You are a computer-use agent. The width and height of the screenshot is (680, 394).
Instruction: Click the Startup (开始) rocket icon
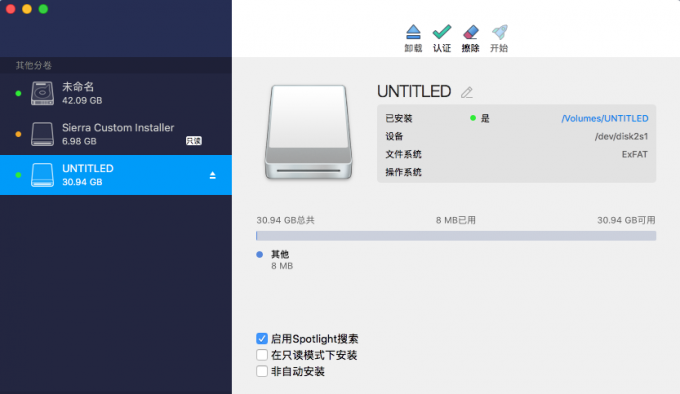pyautogui.click(x=499, y=32)
